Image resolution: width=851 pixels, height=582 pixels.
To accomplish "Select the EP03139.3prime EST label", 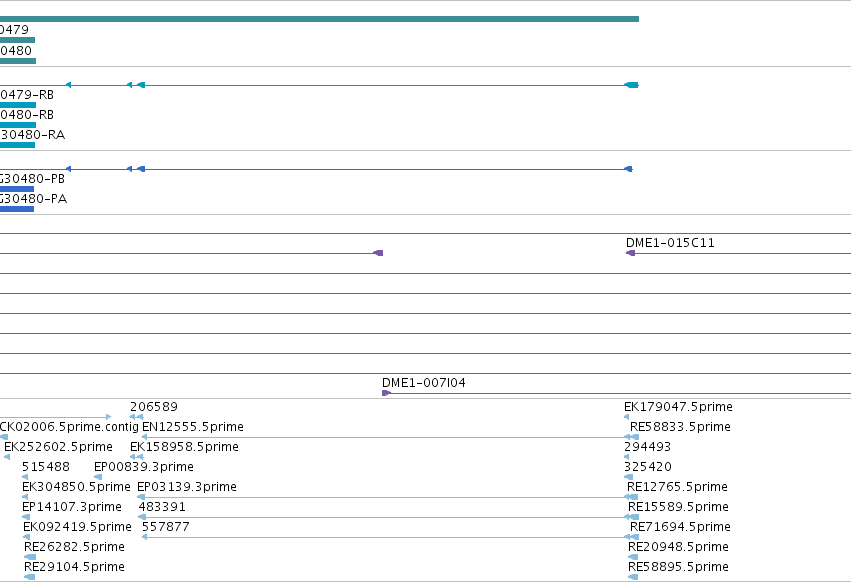I will tap(187, 487).
